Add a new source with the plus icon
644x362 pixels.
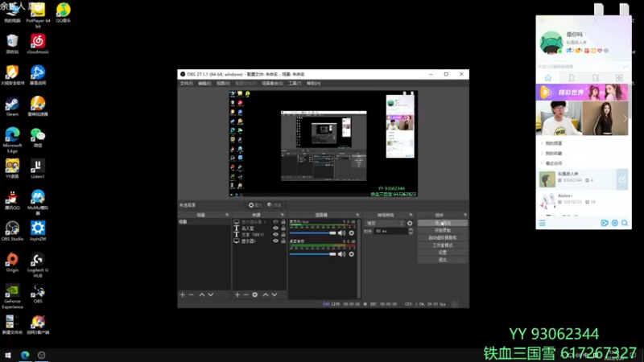pos(237,294)
